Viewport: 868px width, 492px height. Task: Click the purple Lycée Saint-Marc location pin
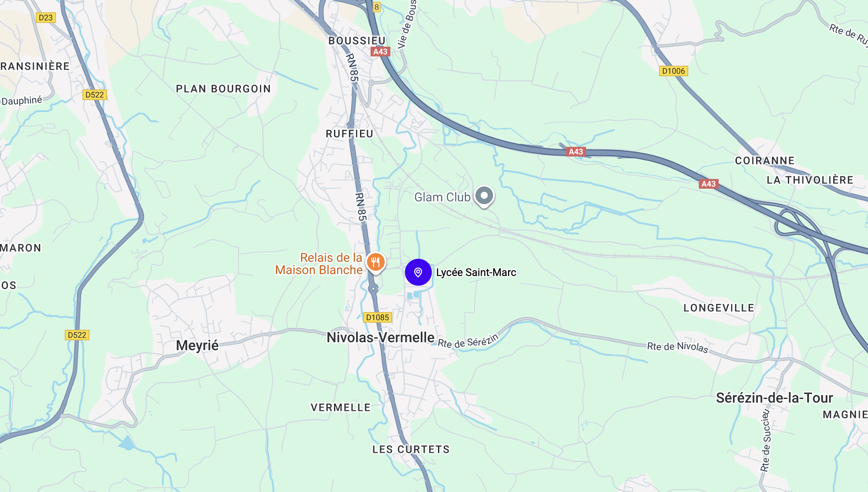point(418,272)
